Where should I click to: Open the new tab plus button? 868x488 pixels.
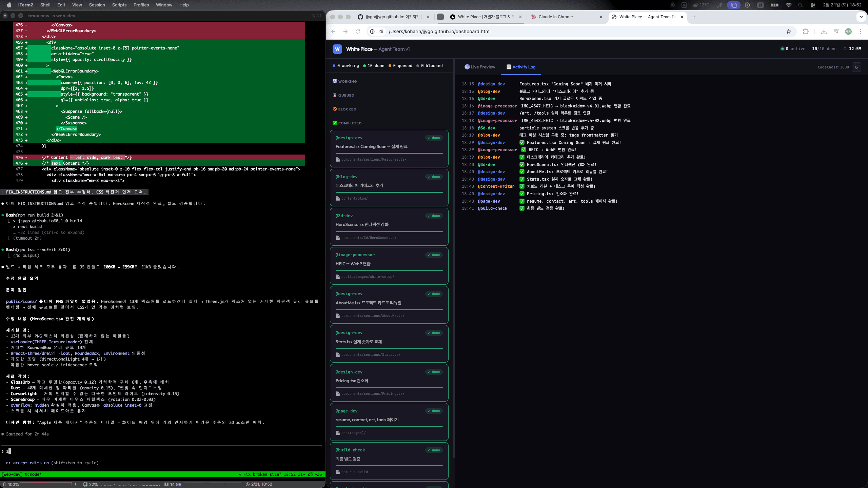point(694,17)
